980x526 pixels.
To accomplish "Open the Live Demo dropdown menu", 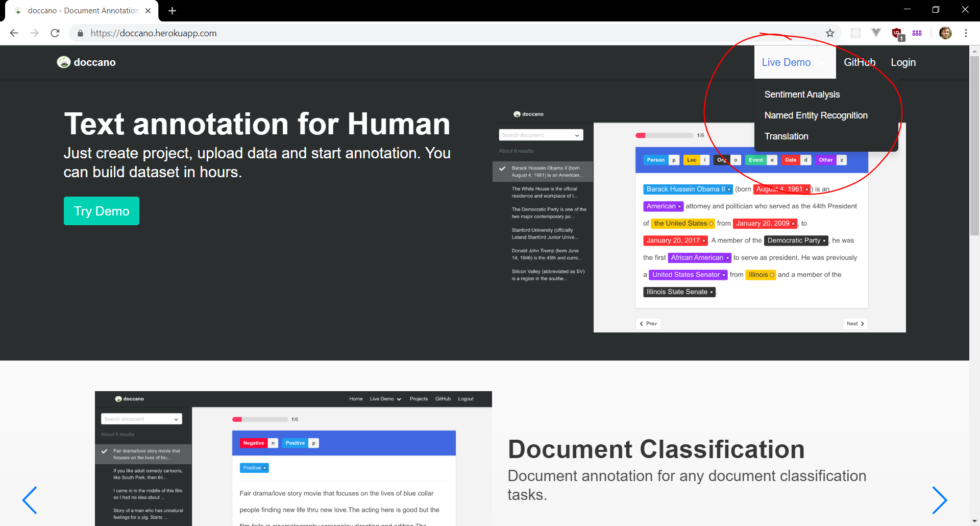I will 795,62.
